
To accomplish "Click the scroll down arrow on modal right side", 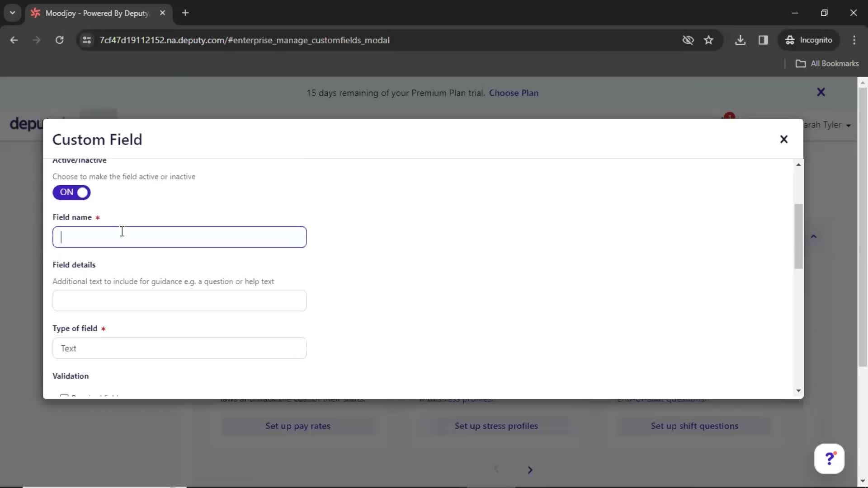I will tap(797, 390).
